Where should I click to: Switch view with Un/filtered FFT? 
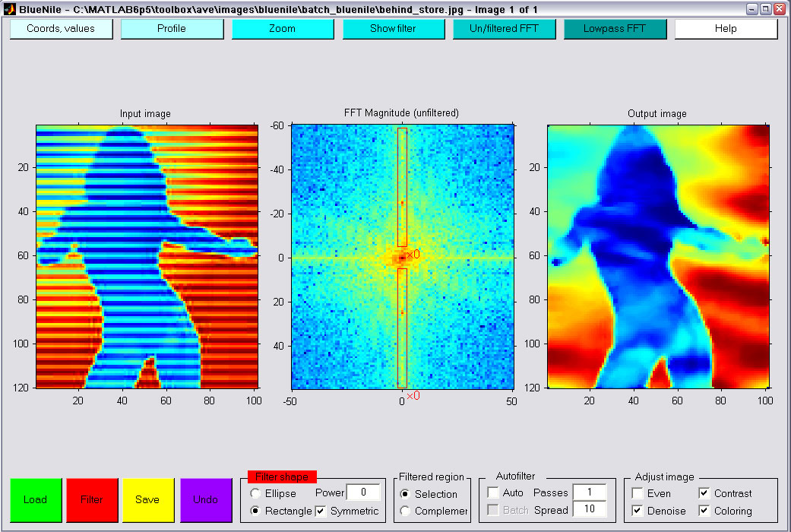pos(505,29)
